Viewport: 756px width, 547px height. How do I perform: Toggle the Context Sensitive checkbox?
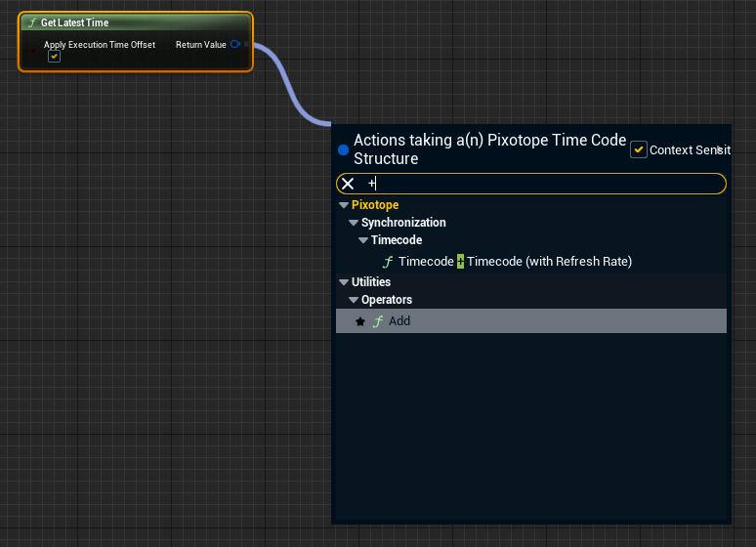point(639,149)
